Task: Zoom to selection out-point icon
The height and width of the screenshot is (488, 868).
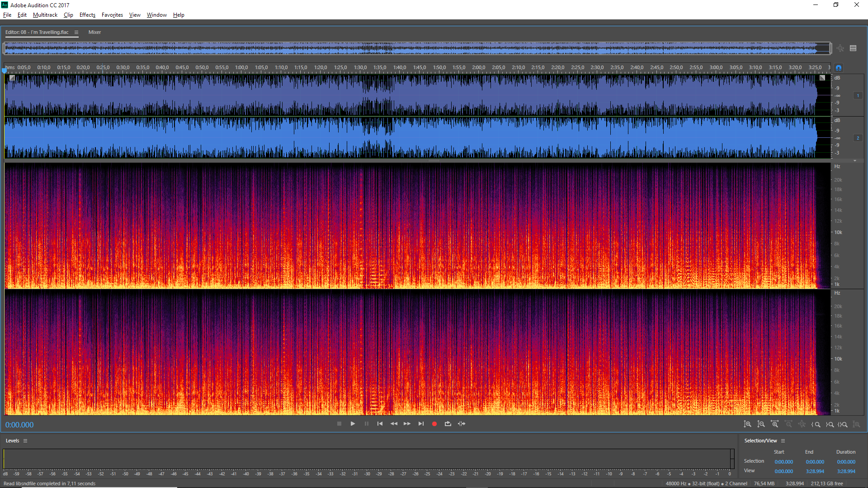Action: 830,424
